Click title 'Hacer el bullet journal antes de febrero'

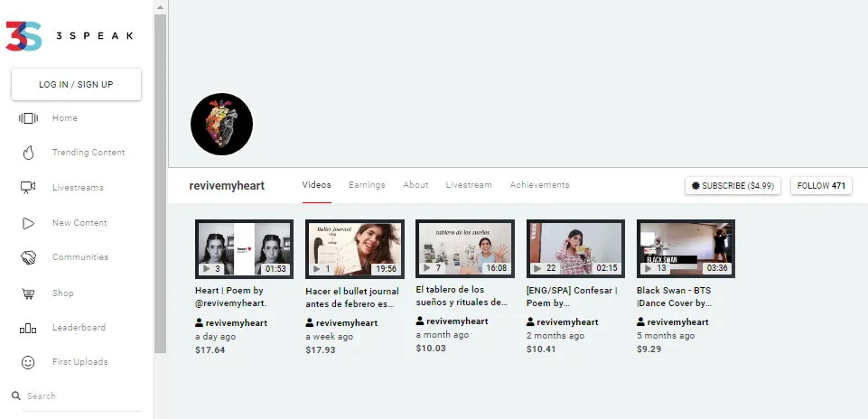[x=352, y=298]
